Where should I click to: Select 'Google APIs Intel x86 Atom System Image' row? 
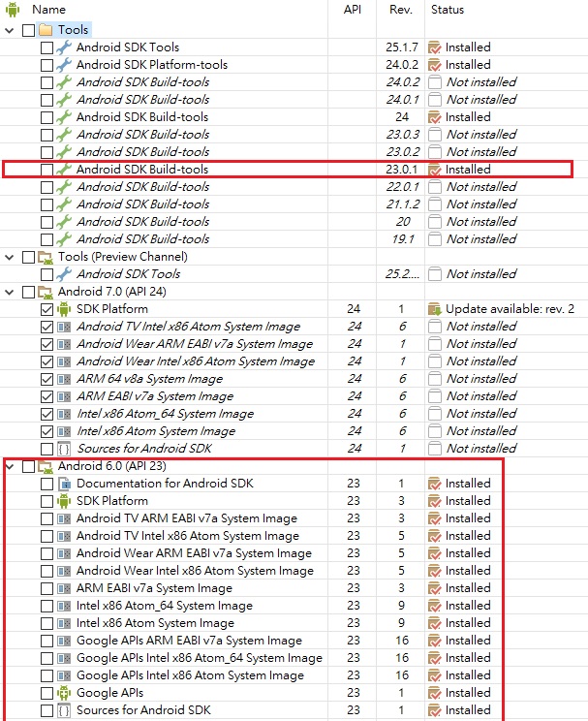190,675
